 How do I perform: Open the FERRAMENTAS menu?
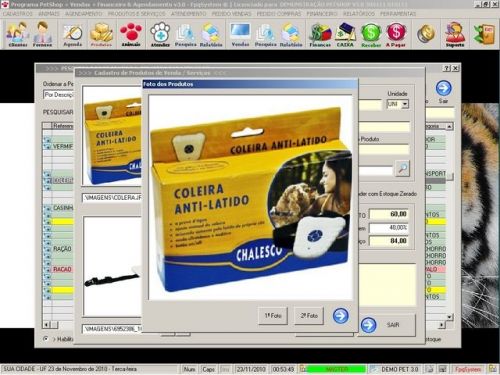[398, 14]
